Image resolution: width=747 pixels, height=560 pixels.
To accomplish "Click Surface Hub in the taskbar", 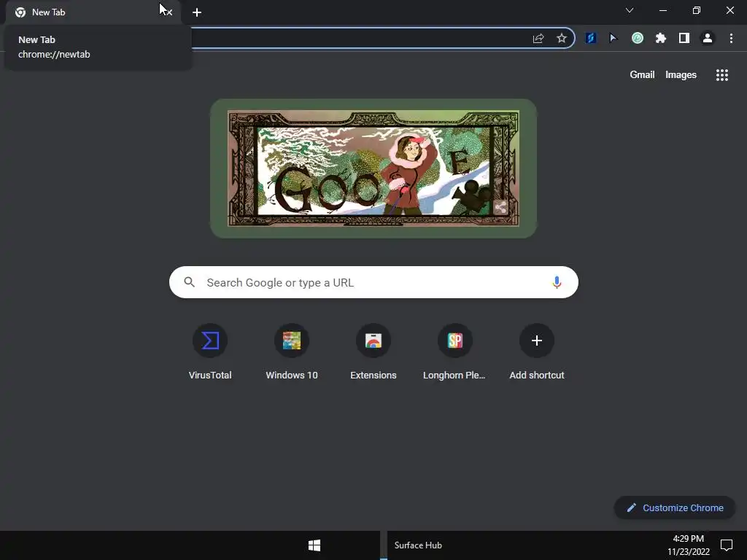I will (x=418, y=545).
